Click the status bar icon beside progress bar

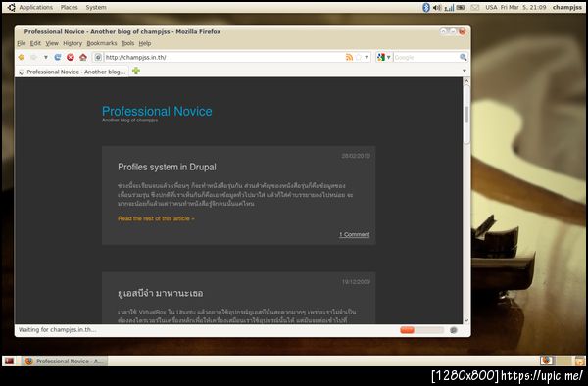point(454,330)
